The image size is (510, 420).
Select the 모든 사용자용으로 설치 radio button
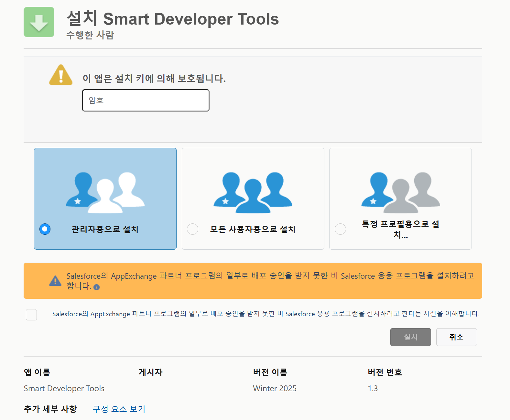(193, 229)
